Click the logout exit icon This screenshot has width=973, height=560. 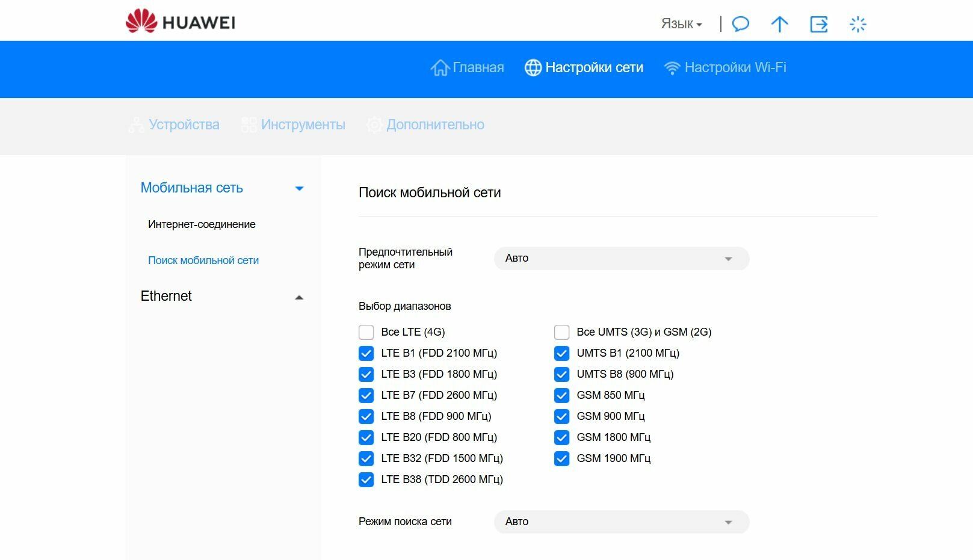coord(819,24)
